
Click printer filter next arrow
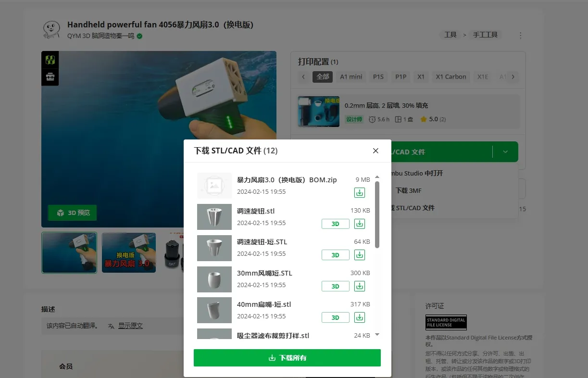[513, 76]
